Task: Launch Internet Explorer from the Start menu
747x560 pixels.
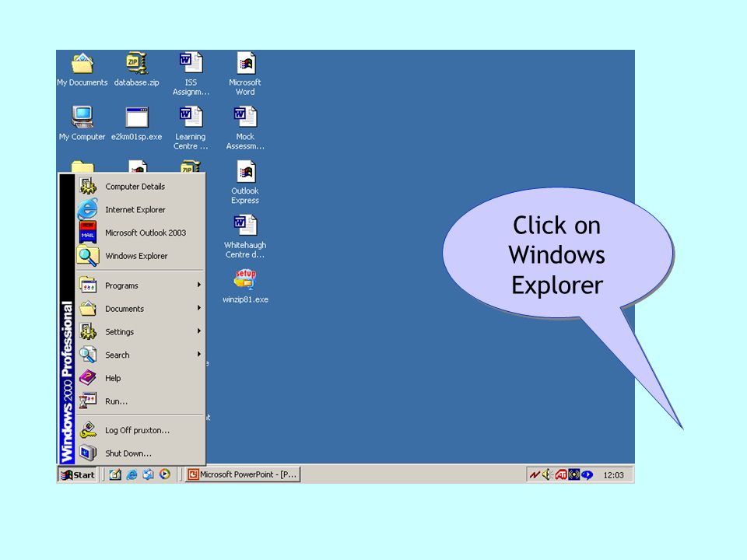Action: click(x=140, y=210)
